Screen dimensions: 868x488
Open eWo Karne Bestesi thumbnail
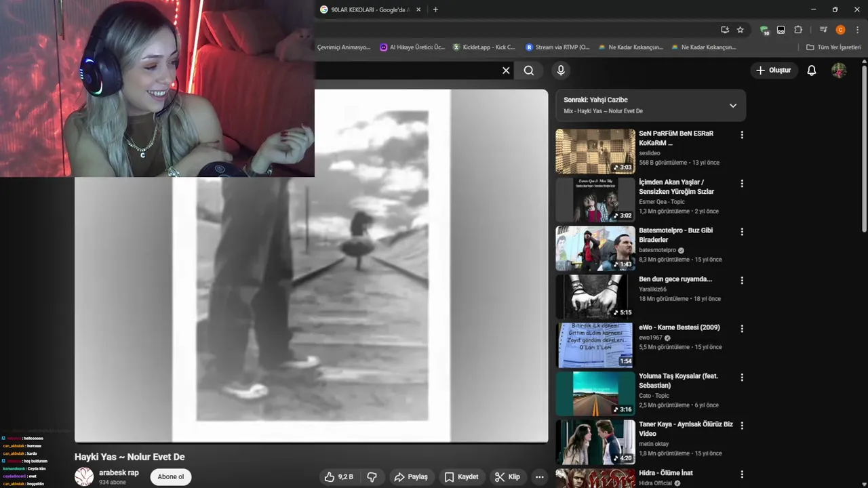[x=595, y=346]
